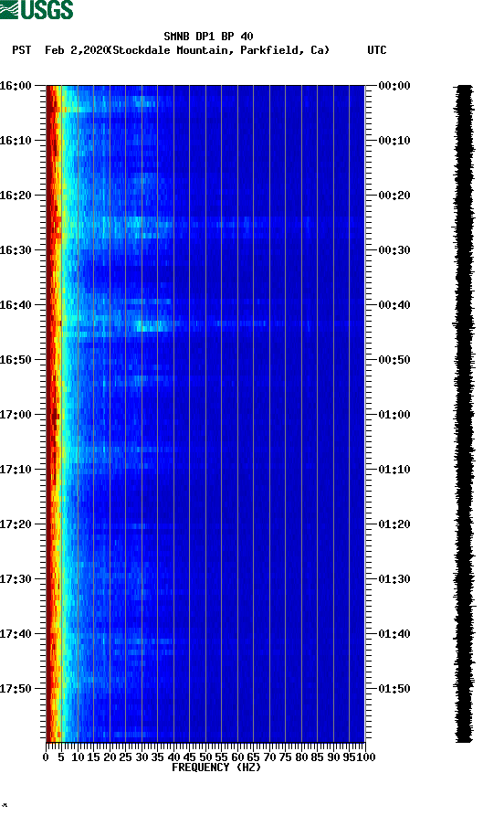This screenshot has height=815, width=504.
Task: Click the 17:50 PST time label
Action: pyautogui.click(x=16, y=689)
